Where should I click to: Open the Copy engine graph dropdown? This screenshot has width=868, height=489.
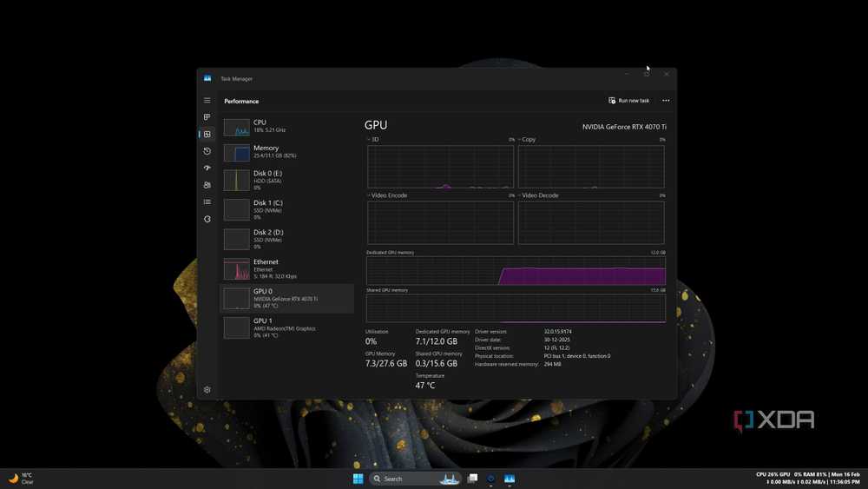click(527, 140)
